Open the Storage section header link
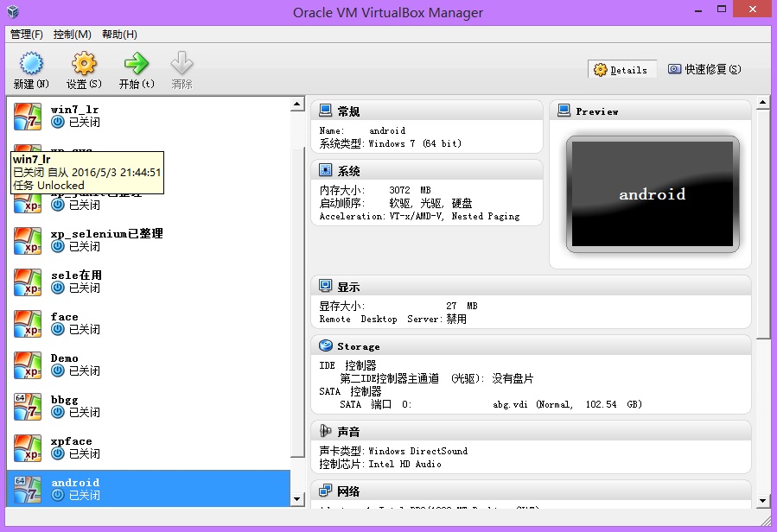777x532 pixels. point(359,346)
